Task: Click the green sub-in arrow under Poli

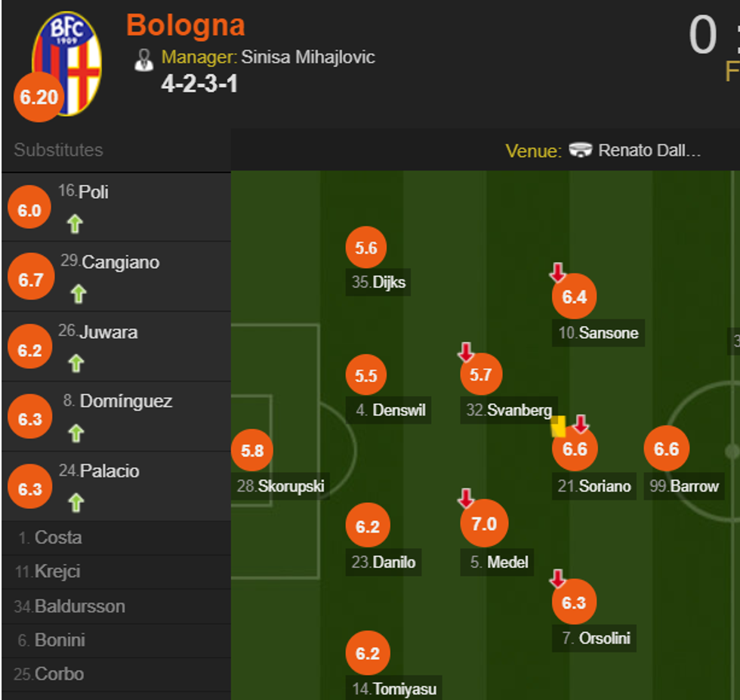Action: point(75,224)
